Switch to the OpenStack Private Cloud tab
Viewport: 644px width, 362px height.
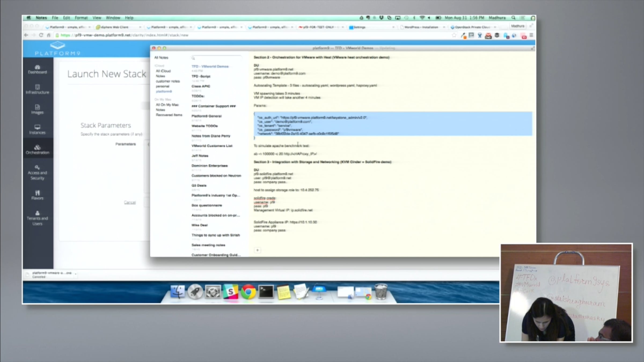point(473,27)
